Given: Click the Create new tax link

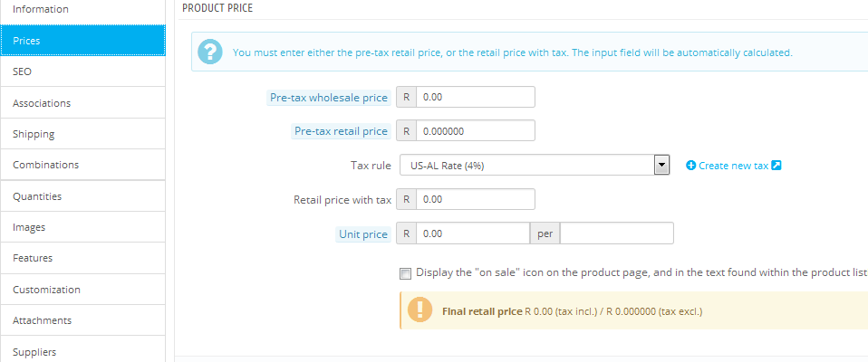Looking at the screenshot, I should click(733, 166).
